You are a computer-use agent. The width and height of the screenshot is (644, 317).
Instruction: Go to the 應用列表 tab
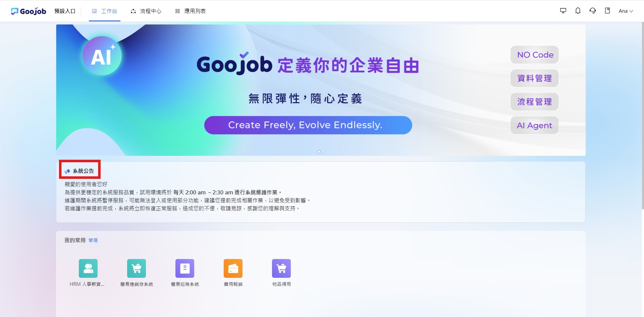tap(190, 11)
